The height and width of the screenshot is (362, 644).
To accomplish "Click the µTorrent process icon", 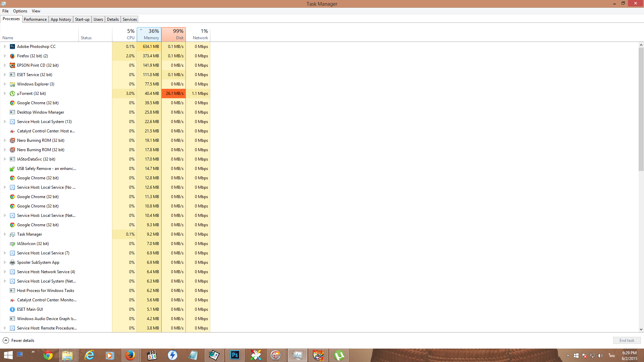I will (x=12, y=94).
